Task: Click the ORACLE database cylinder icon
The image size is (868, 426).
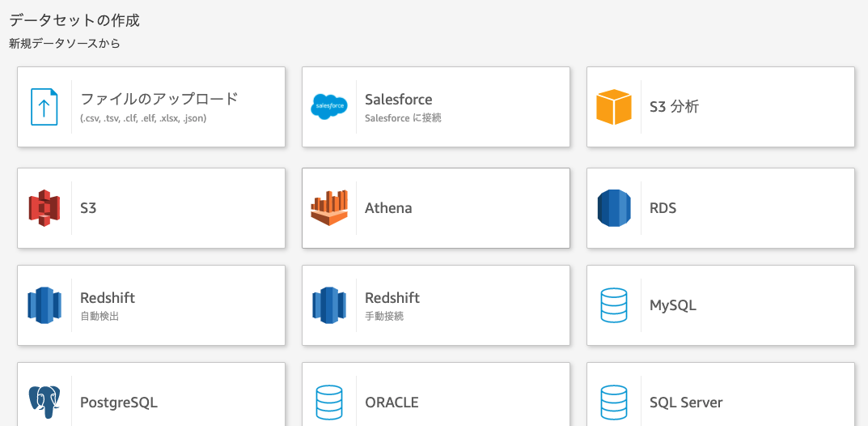Action: pos(329,402)
